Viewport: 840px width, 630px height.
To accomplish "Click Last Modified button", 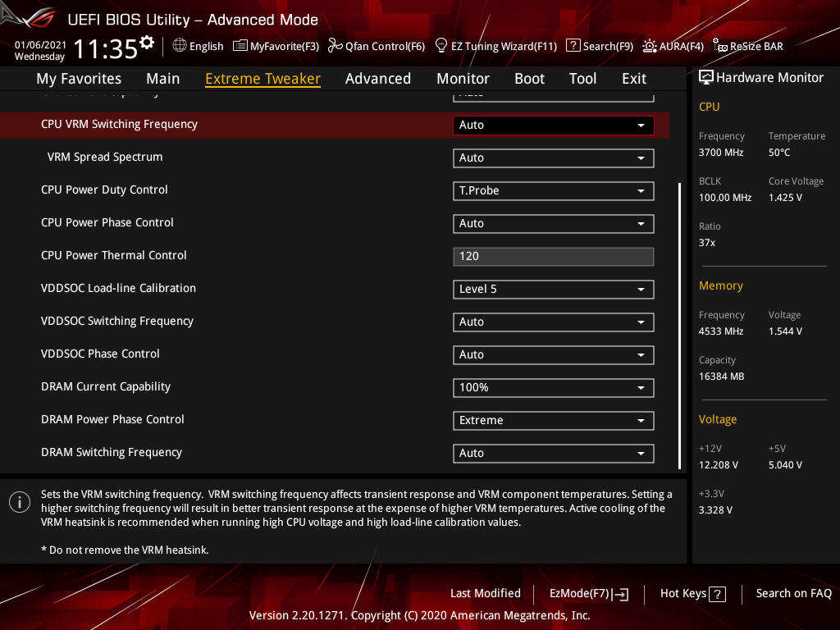I will coord(486,594).
